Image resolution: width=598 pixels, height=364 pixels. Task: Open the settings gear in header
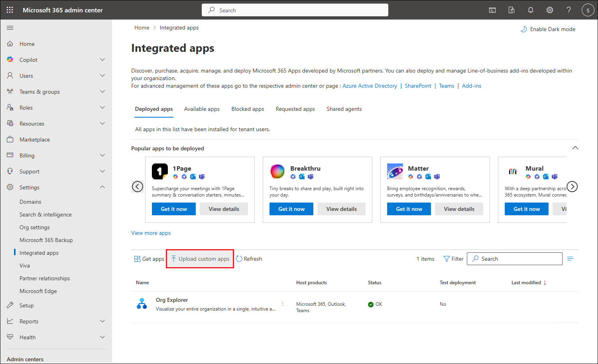[550, 10]
